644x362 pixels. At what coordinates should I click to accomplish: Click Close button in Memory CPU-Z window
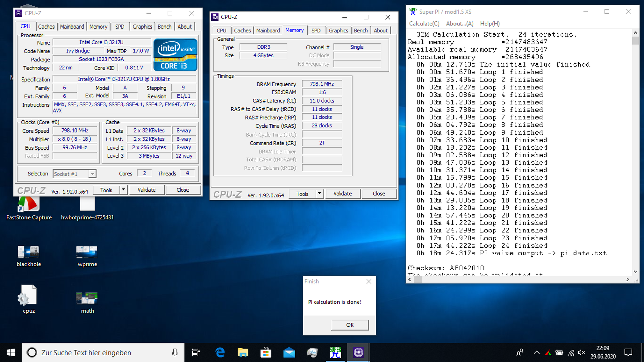[x=379, y=193]
